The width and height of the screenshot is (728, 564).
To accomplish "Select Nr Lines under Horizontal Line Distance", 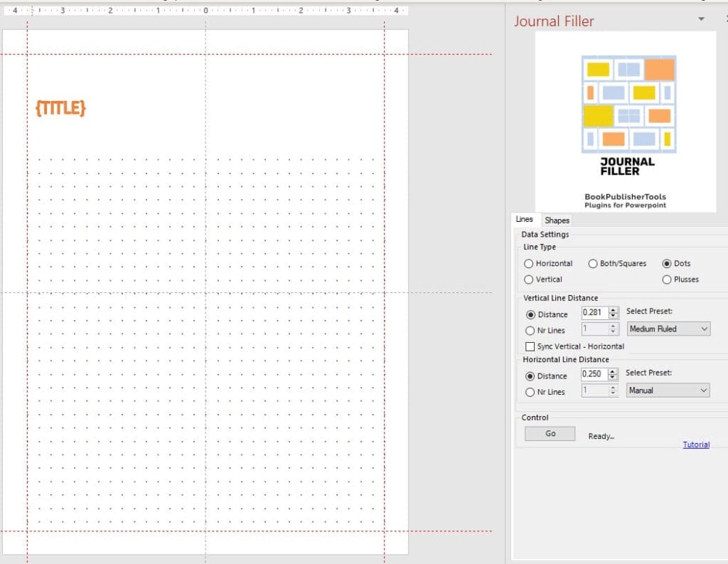I will pos(530,393).
